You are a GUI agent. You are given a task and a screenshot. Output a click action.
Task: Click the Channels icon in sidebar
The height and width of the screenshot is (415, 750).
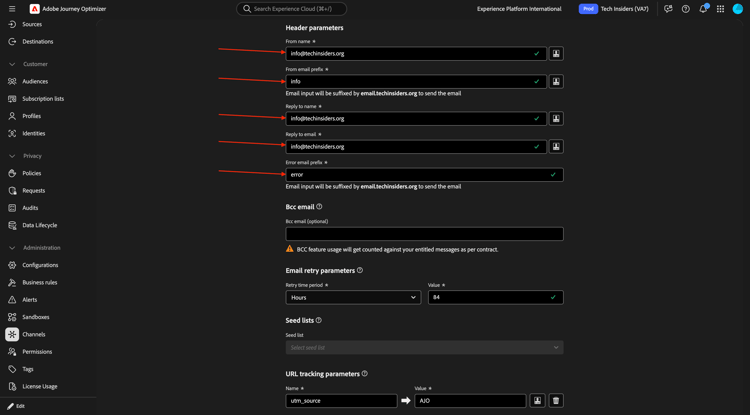[12, 334]
